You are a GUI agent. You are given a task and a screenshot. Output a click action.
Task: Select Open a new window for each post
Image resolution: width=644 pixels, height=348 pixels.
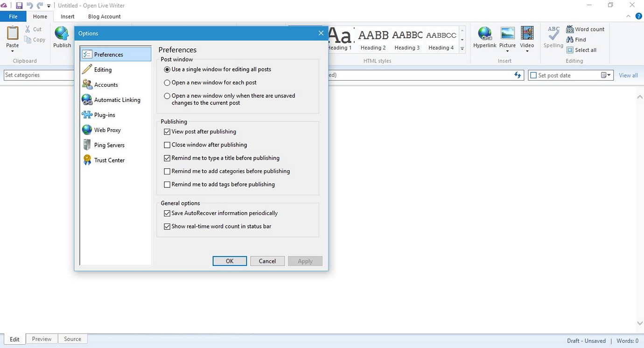click(167, 83)
